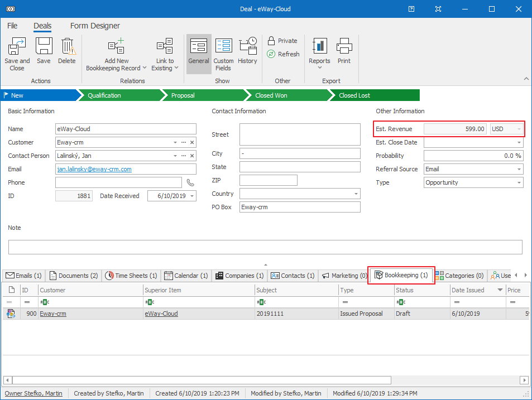Image resolution: width=532 pixels, height=400 pixels.
Task: Expand the Country dropdown
Action: click(x=356, y=194)
